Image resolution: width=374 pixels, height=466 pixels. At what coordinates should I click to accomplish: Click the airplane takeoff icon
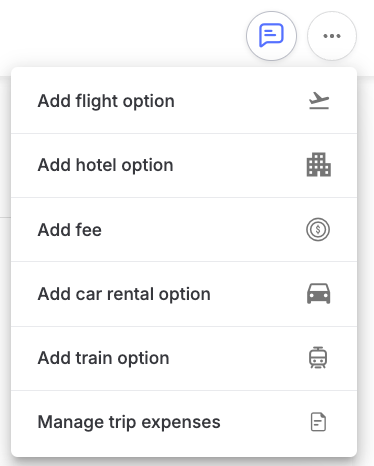pyautogui.click(x=319, y=101)
